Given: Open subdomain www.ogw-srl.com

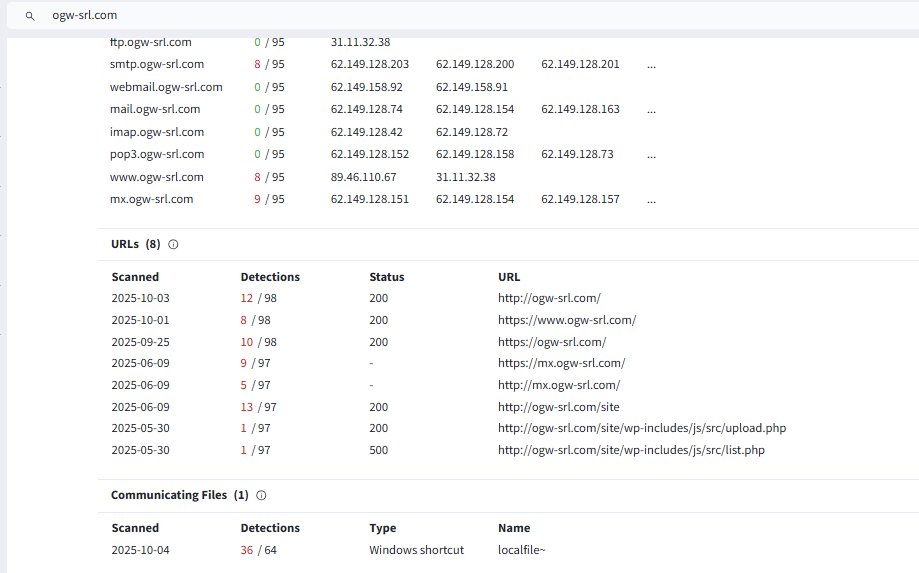Looking at the screenshot, I should pyautogui.click(x=156, y=177).
